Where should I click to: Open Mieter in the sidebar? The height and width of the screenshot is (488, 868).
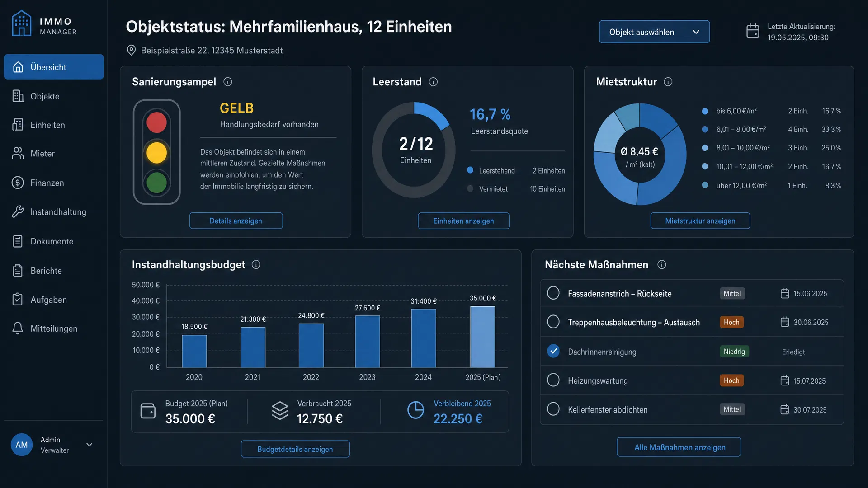coord(54,154)
